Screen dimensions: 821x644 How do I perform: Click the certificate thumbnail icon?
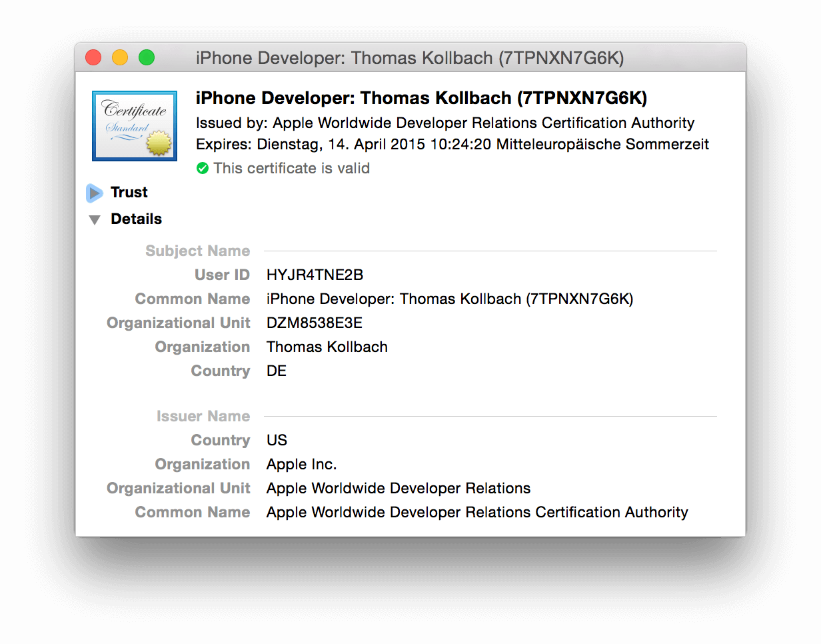tap(134, 126)
